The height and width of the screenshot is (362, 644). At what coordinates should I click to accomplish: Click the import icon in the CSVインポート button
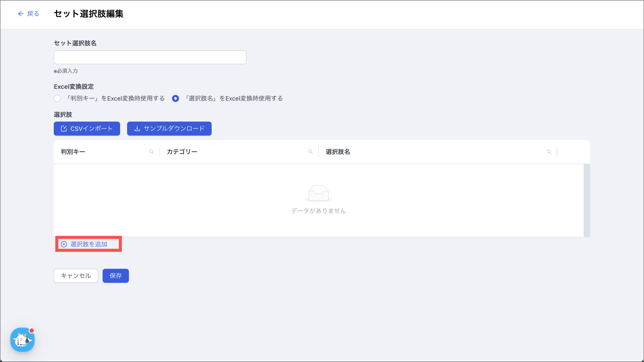pyautogui.click(x=64, y=129)
